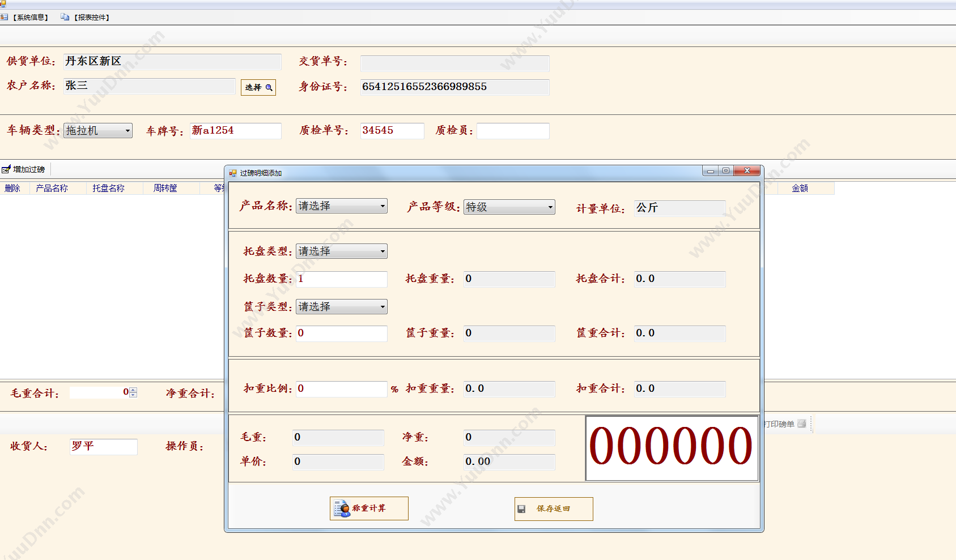
Task: Click the 系统信息 menu icon
Action: click(5, 17)
